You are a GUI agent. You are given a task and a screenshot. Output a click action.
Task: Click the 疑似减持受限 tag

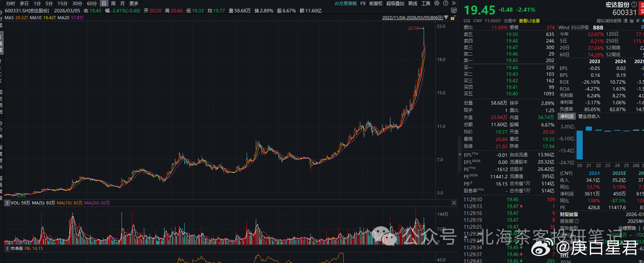pyautogui.click(x=609, y=21)
